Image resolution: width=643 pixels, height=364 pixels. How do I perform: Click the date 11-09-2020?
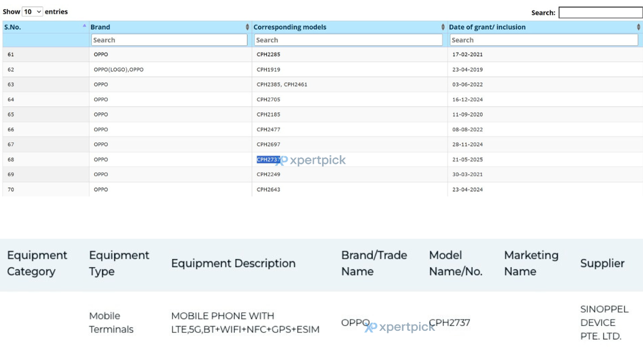click(x=467, y=115)
